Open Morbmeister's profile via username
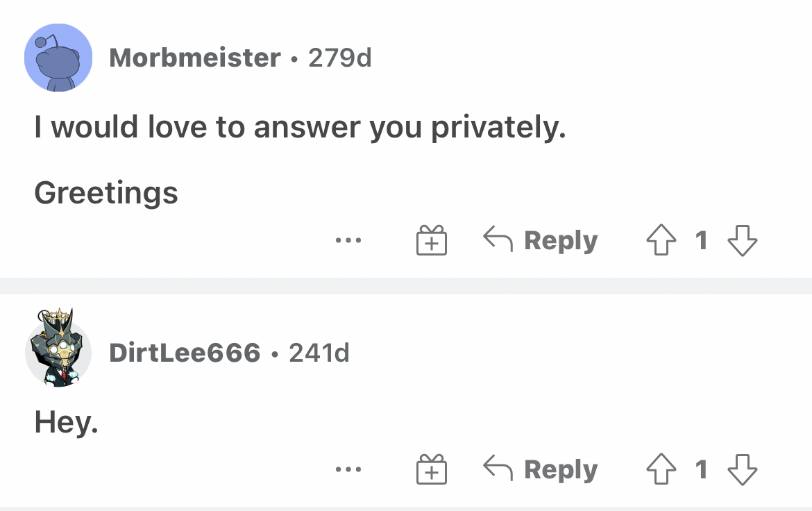 pos(195,58)
